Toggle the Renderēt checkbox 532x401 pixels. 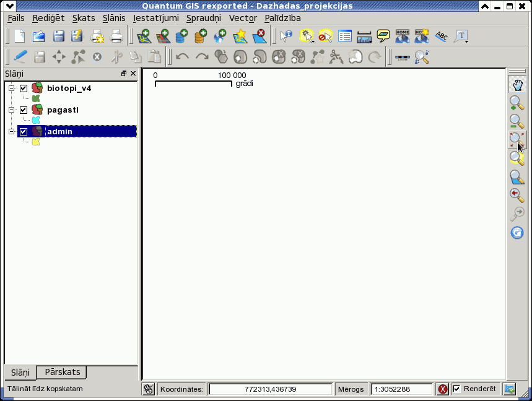pos(456,389)
